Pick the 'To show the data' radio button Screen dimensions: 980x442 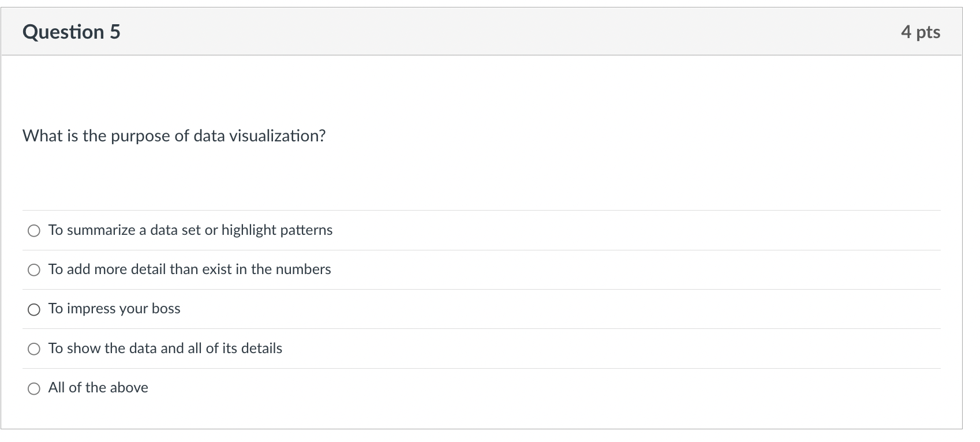pos(34,349)
